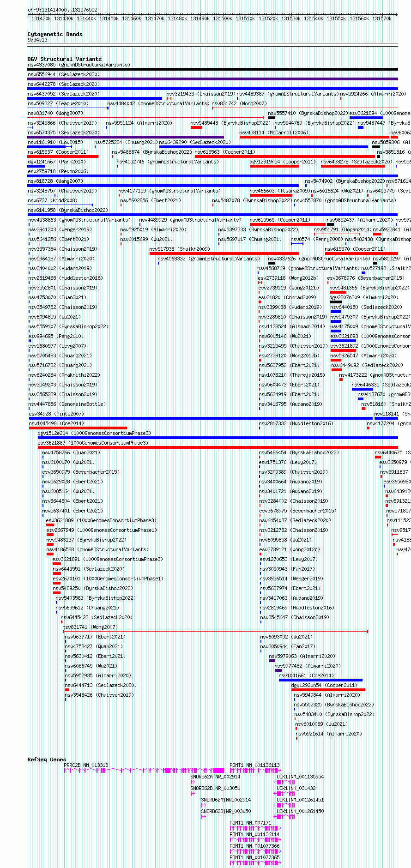Click the esv994695 (Pang2010) label

(56, 336)
